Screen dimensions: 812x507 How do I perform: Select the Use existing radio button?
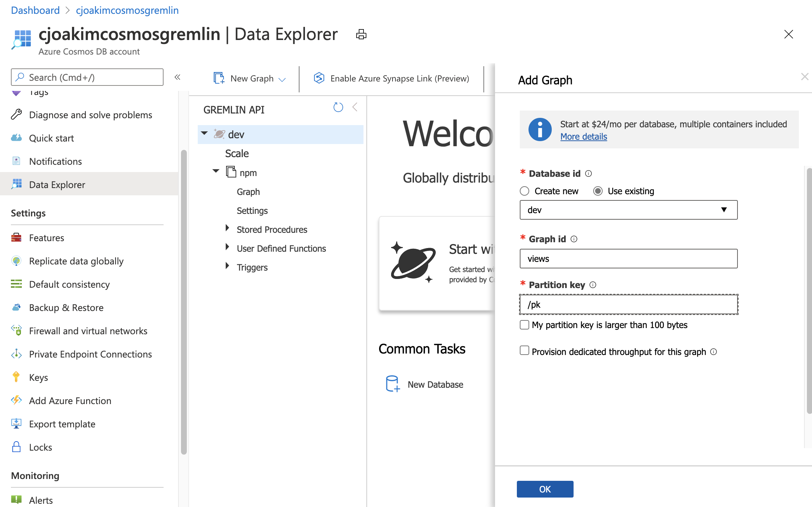coord(598,191)
